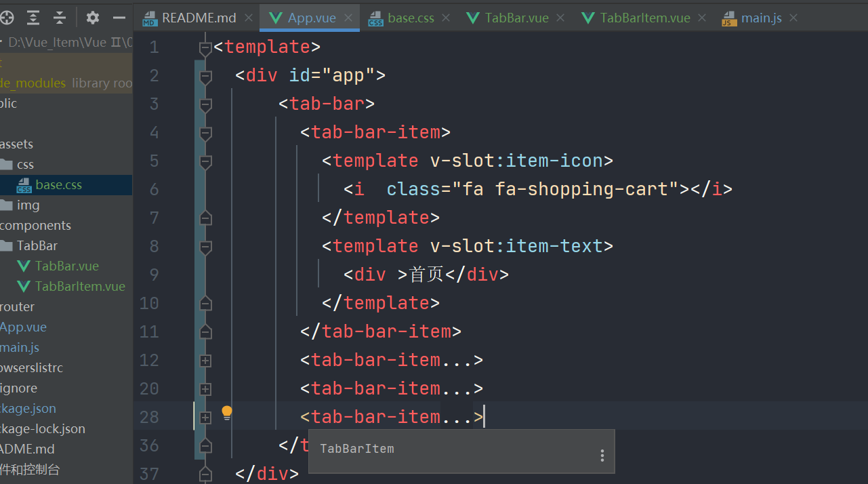Close the TabBar.vue tab

(x=560, y=18)
